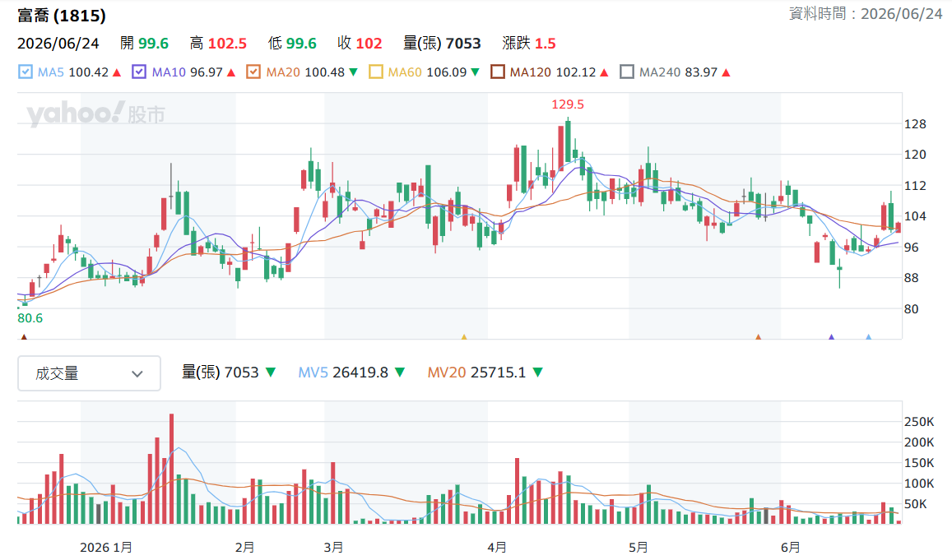Image resolution: width=952 pixels, height=560 pixels.
Task: Uncheck the MA20 moving average checkbox
Action: 253,72
